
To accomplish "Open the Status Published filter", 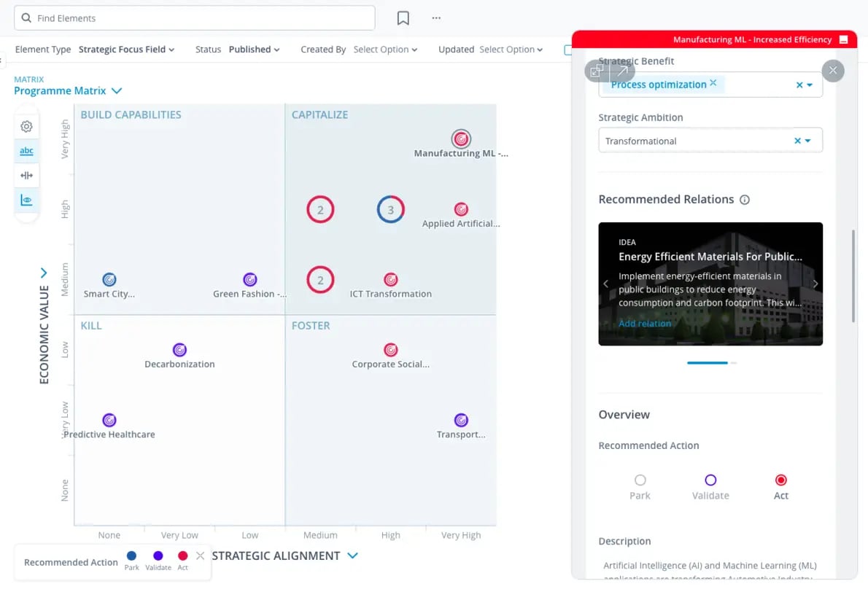I will tap(254, 50).
